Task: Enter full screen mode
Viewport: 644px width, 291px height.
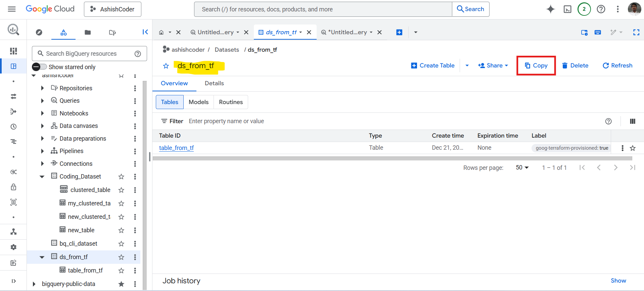Action: coord(636,32)
